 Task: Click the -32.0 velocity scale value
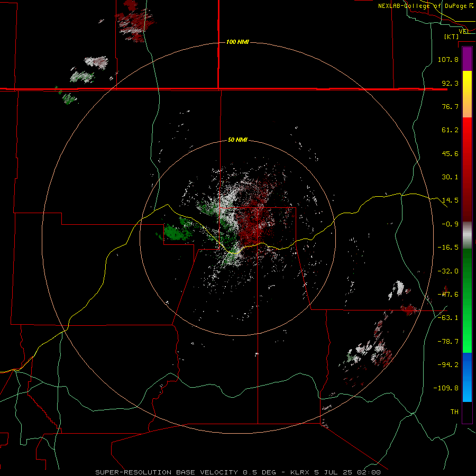(448, 271)
